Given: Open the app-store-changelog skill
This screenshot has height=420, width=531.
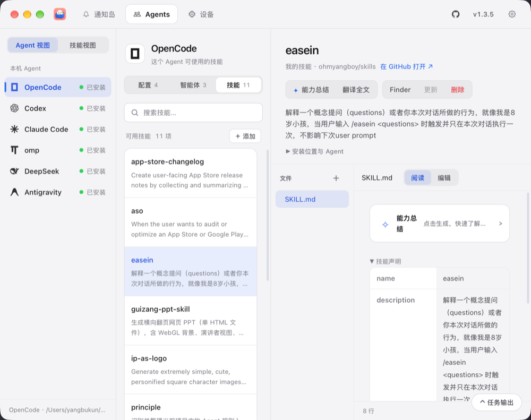Looking at the screenshot, I should [x=191, y=173].
